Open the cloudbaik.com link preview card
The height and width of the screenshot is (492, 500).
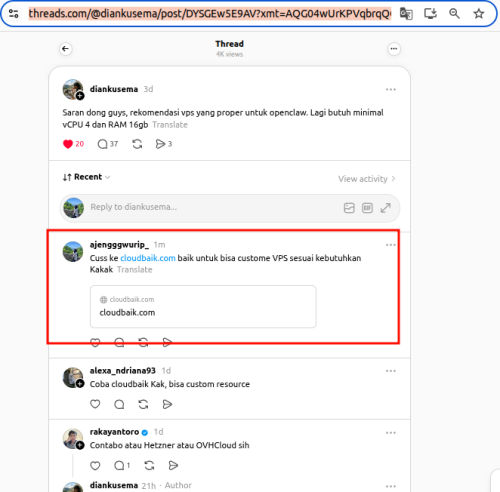tap(203, 307)
